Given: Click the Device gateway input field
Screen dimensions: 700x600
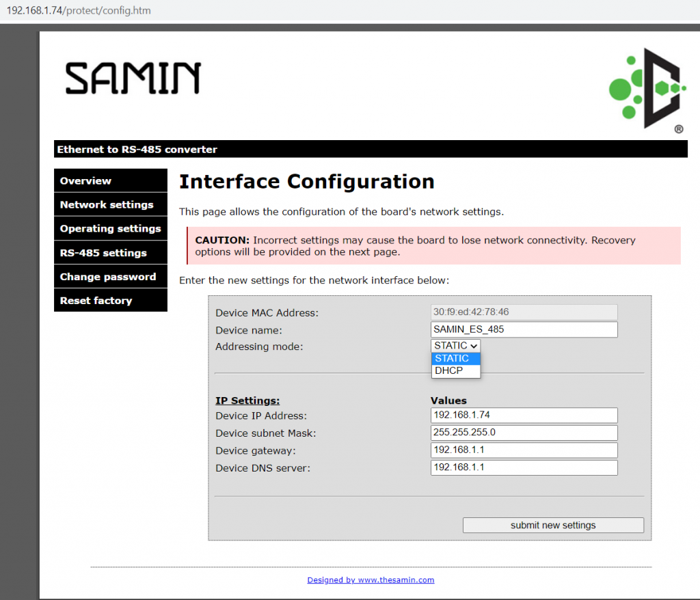Looking at the screenshot, I should point(524,450).
